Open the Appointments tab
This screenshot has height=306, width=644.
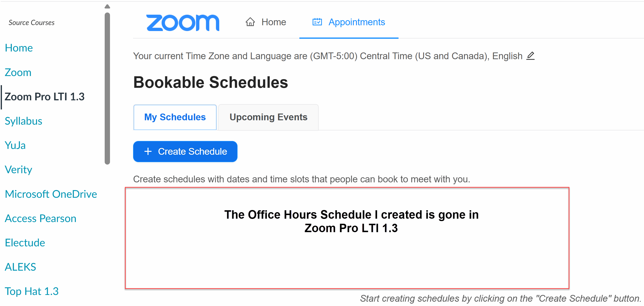(356, 22)
